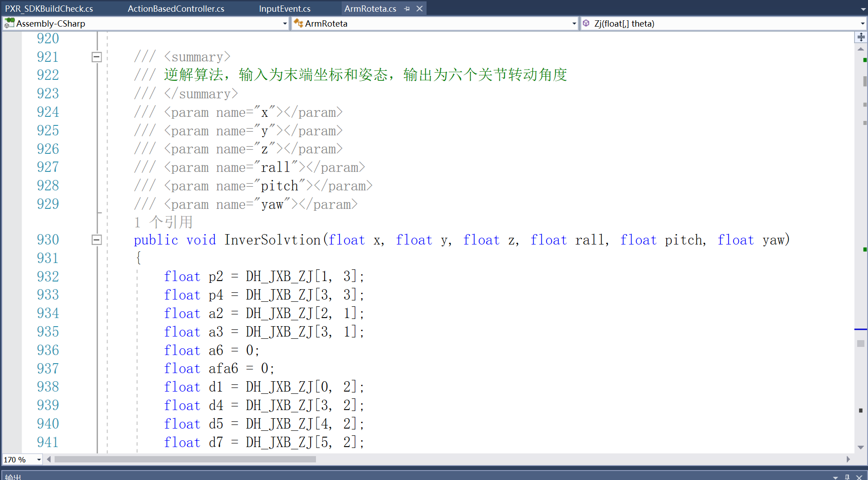868x480 pixels.
Task: Click the InverSolvtion method name
Action: [272, 240]
